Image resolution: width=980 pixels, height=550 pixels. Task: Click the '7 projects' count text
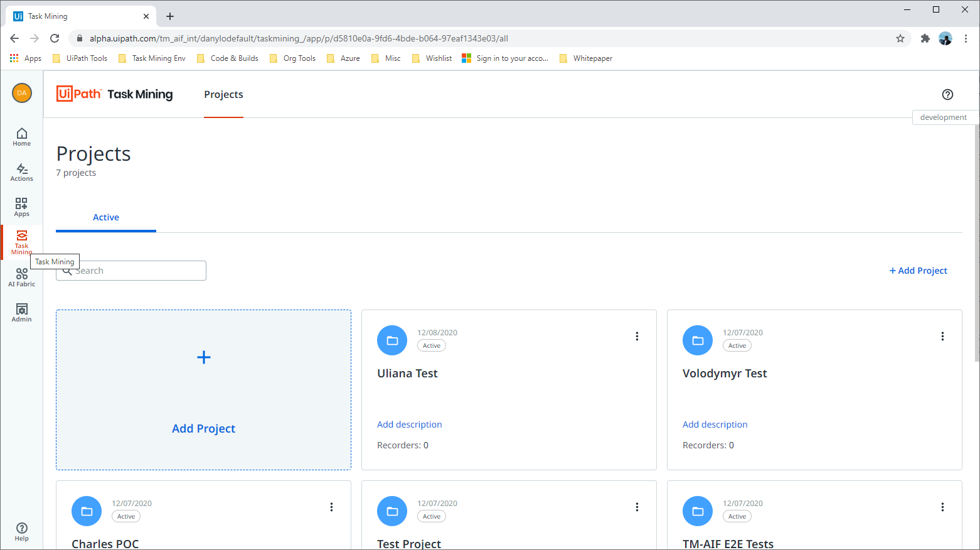[x=76, y=173]
